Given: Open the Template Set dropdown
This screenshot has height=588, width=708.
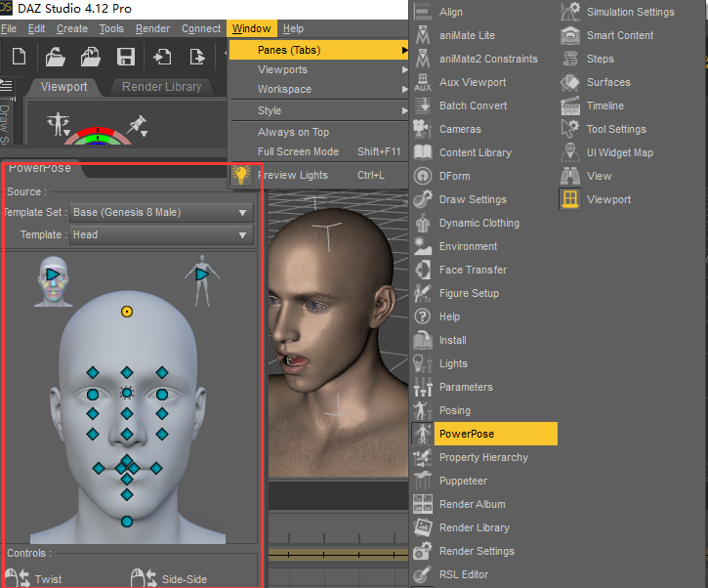Looking at the screenshot, I should pyautogui.click(x=161, y=212).
